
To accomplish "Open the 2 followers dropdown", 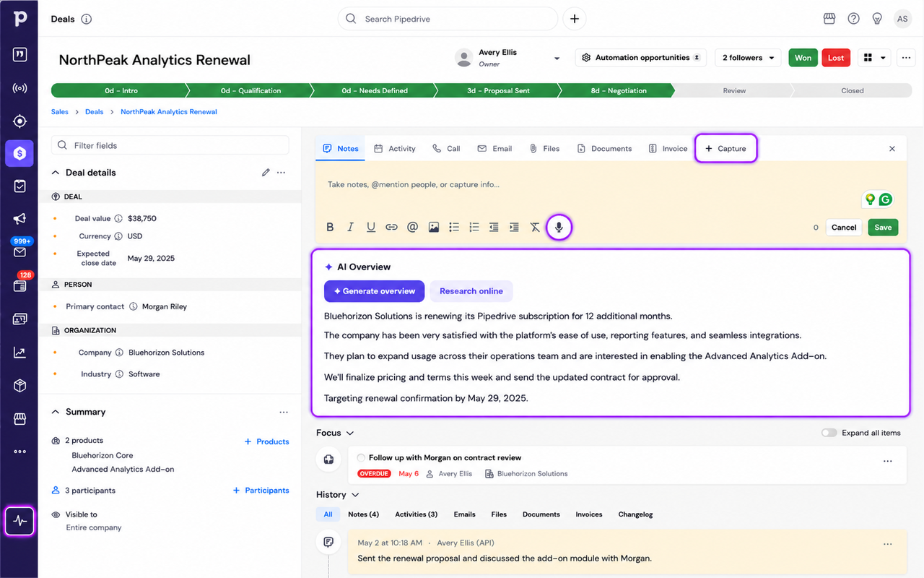I will click(748, 58).
